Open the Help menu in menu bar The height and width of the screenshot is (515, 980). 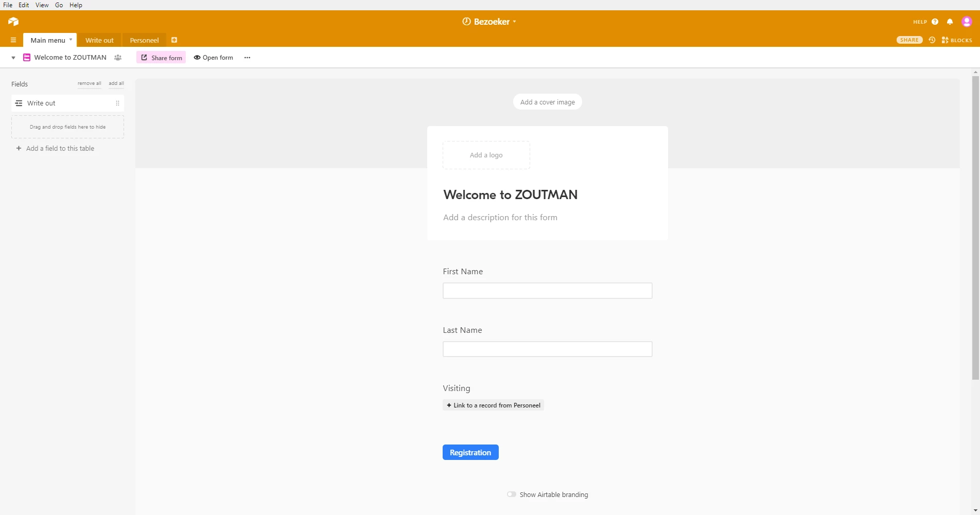click(76, 5)
